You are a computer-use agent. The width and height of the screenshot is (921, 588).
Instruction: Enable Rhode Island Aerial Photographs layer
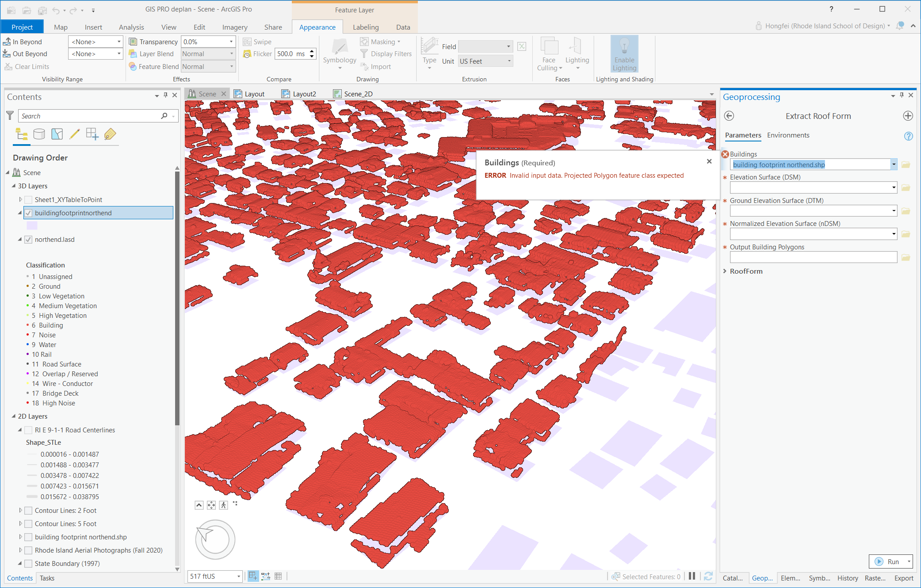click(28, 550)
